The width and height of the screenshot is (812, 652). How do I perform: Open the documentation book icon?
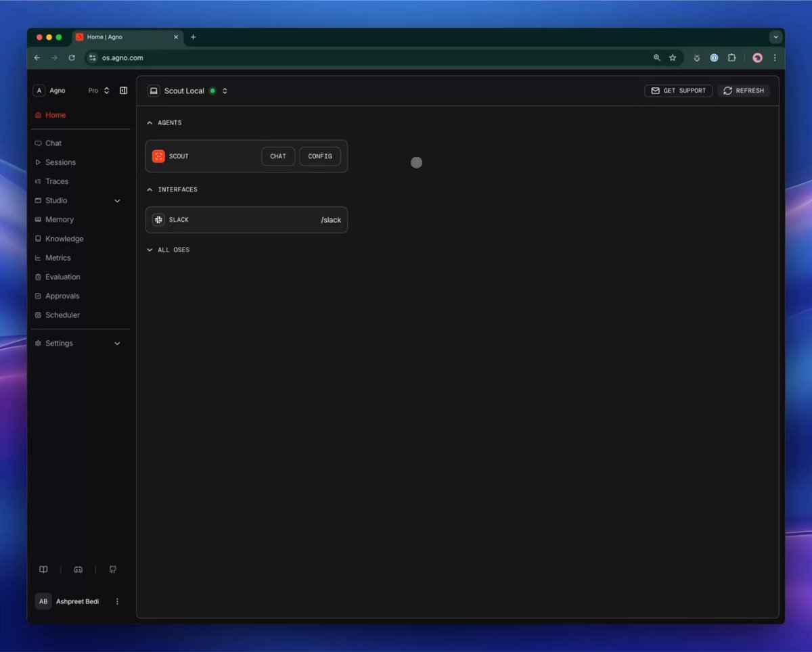coord(43,569)
